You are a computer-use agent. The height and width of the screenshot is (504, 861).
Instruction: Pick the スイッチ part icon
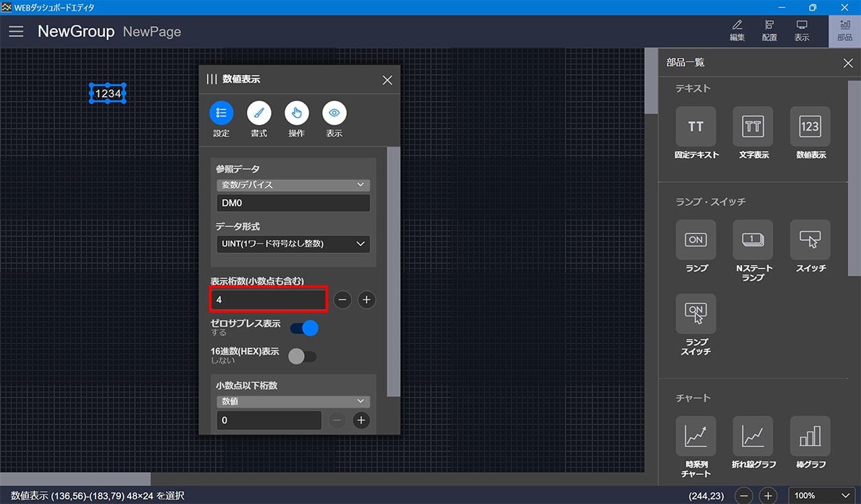(810, 240)
